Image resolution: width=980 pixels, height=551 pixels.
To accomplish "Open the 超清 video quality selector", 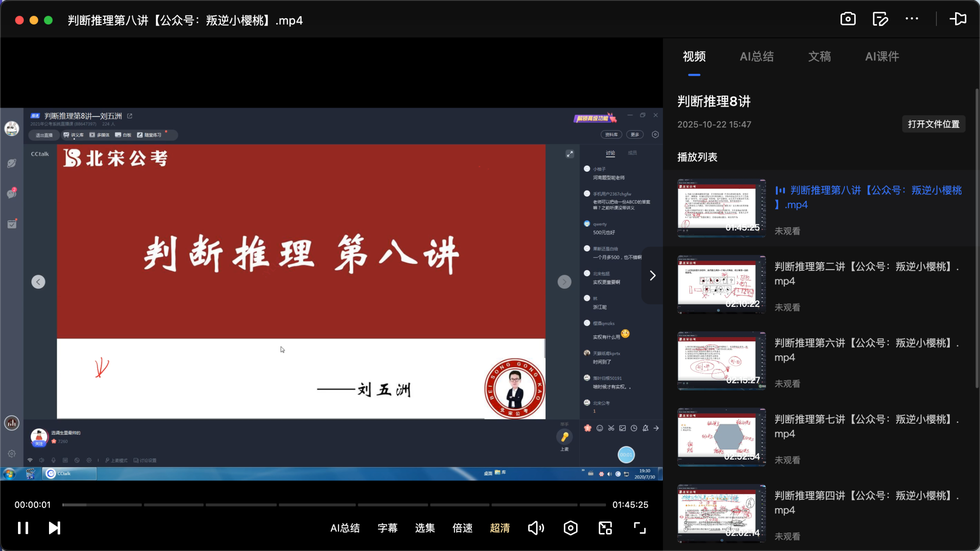I will [500, 528].
